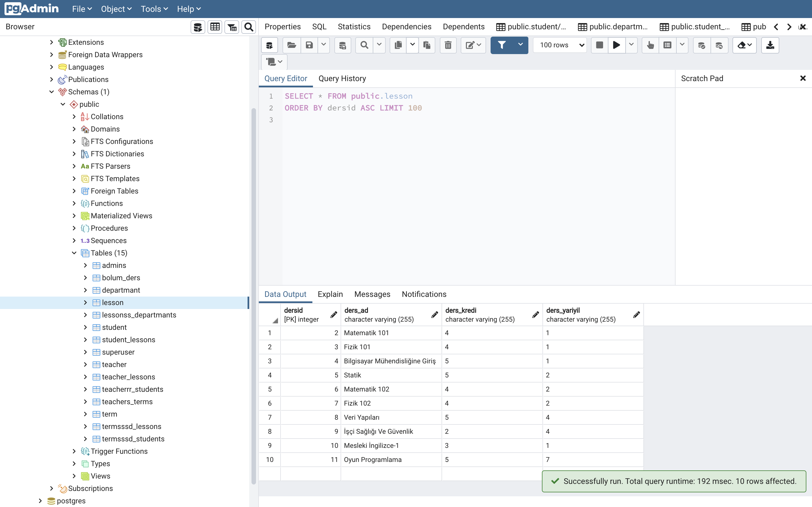Open the find and replace tool
This screenshot has height=507, width=812.
click(x=364, y=45)
